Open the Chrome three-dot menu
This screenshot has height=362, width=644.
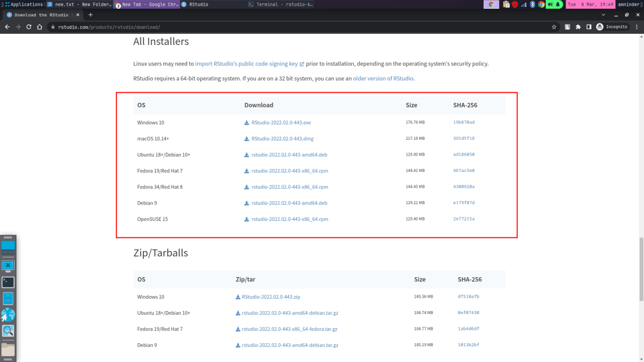pyautogui.click(x=637, y=27)
